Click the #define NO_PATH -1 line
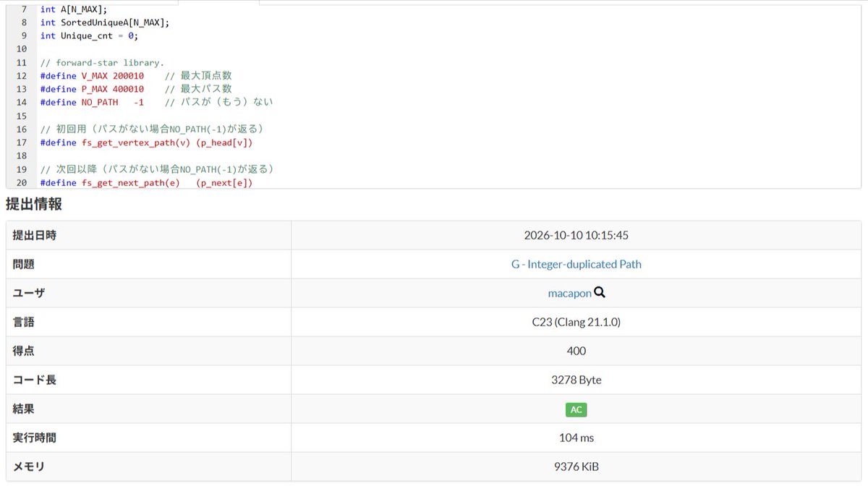Screen dimensions: 868x486 click(157, 102)
